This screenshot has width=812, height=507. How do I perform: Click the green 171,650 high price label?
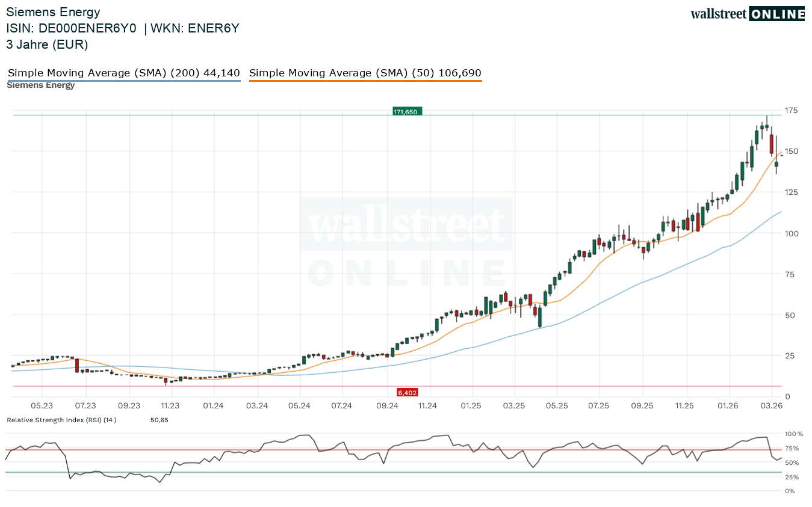click(x=407, y=112)
